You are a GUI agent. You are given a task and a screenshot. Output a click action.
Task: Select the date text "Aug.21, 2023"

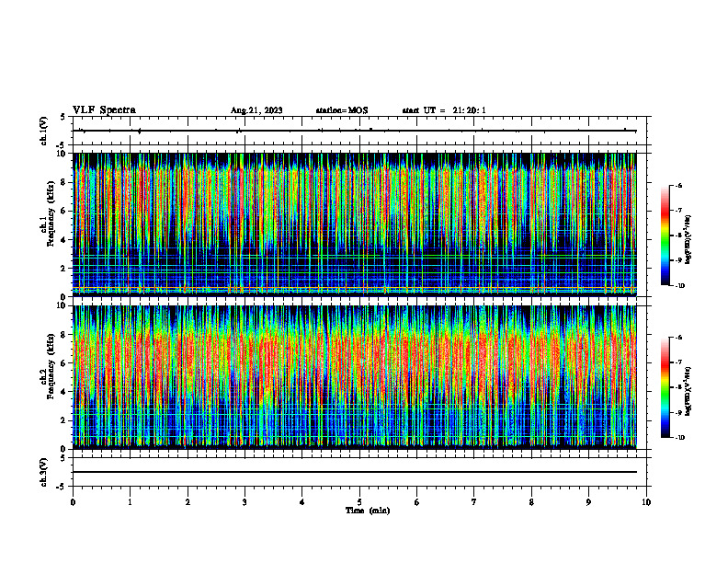256,110
